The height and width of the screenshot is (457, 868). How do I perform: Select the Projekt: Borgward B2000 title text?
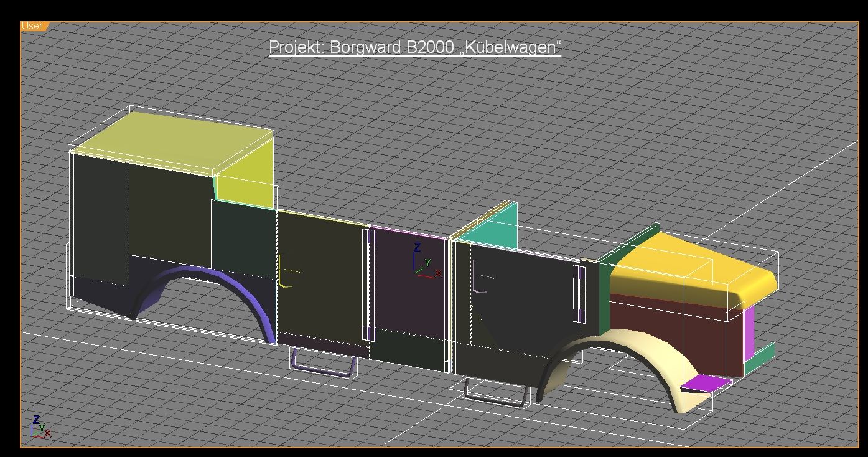415,47
